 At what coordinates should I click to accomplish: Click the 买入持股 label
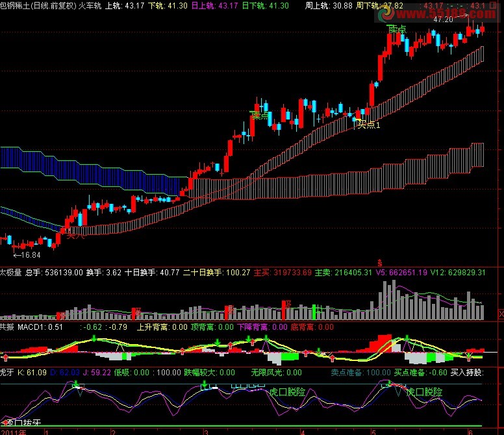tap(467, 373)
